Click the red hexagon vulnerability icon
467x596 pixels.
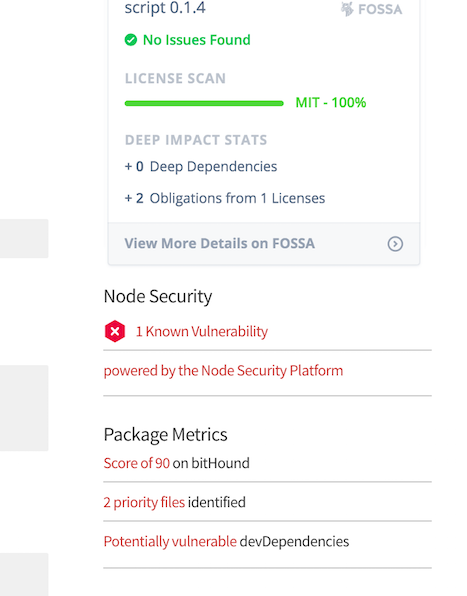click(115, 331)
